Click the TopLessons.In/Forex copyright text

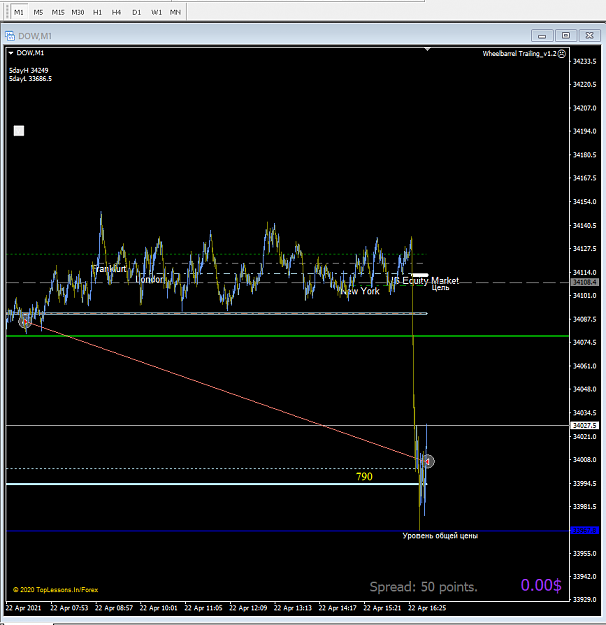[x=55, y=590]
